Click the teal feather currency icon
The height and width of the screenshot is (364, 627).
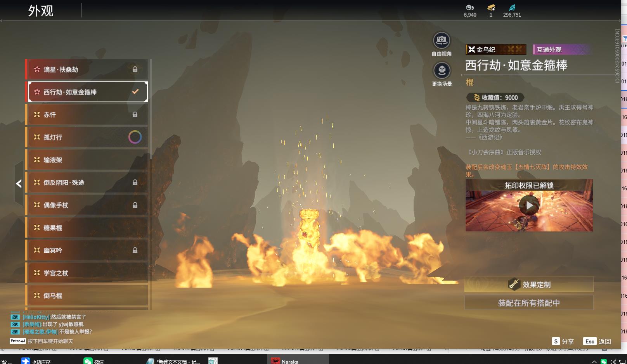512,7
